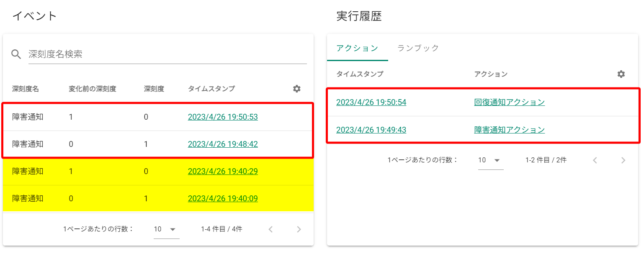Viewport: 644px width, 254px height.
Task: Click the タイムスタンプ header in Events table
Action: [x=211, y=89]
